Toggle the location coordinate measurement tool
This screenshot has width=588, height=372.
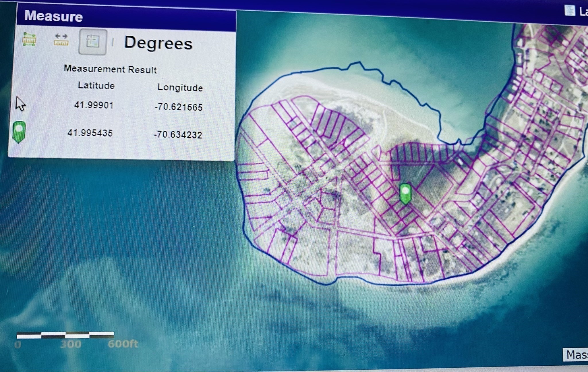click(x=92, y=42)
